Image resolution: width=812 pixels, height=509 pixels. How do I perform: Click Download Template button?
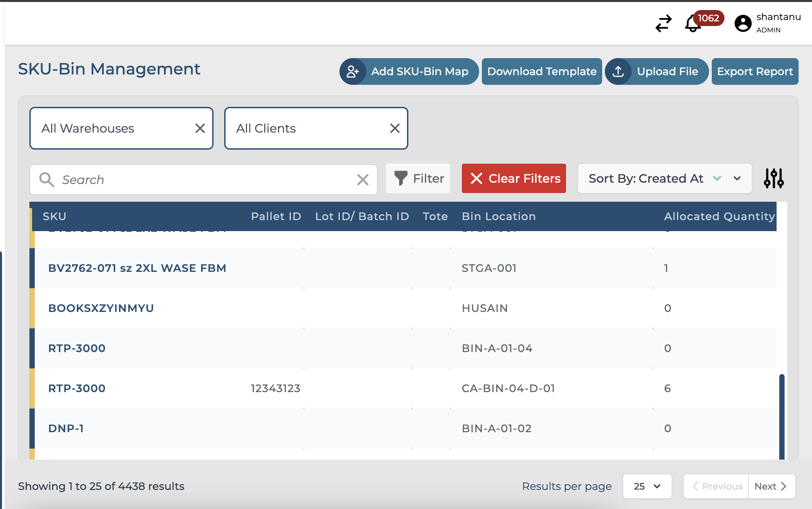click(x=542, y=71)
